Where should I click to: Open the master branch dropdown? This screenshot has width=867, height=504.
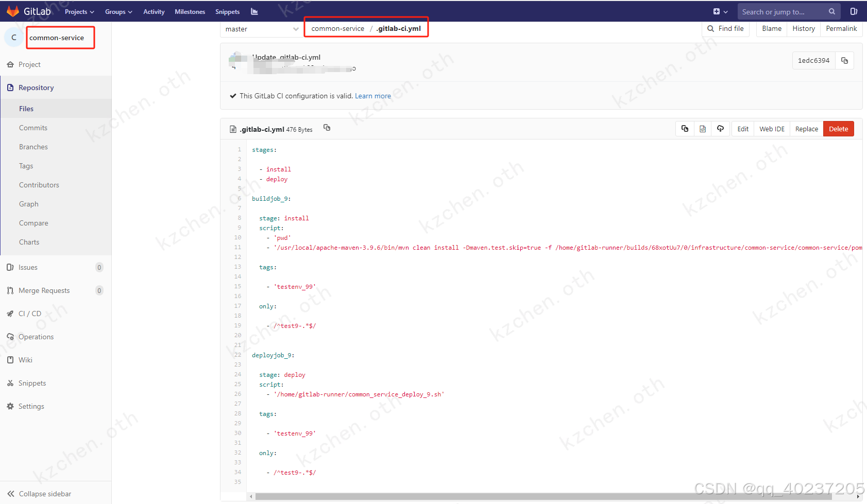pyautogui.click(x=262, y=29)
